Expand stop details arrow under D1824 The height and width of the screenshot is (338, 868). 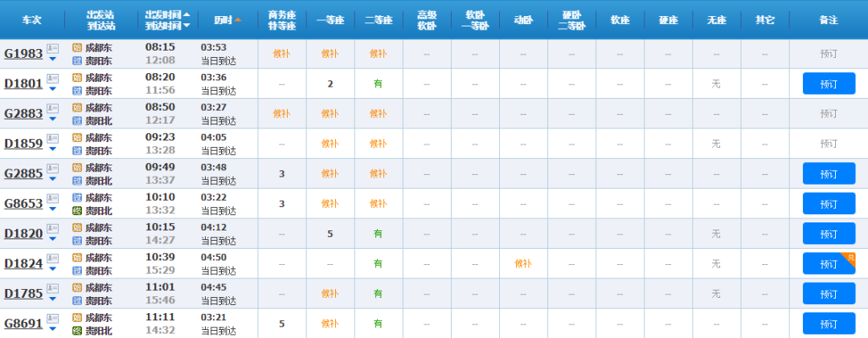[x=52, y=268]
